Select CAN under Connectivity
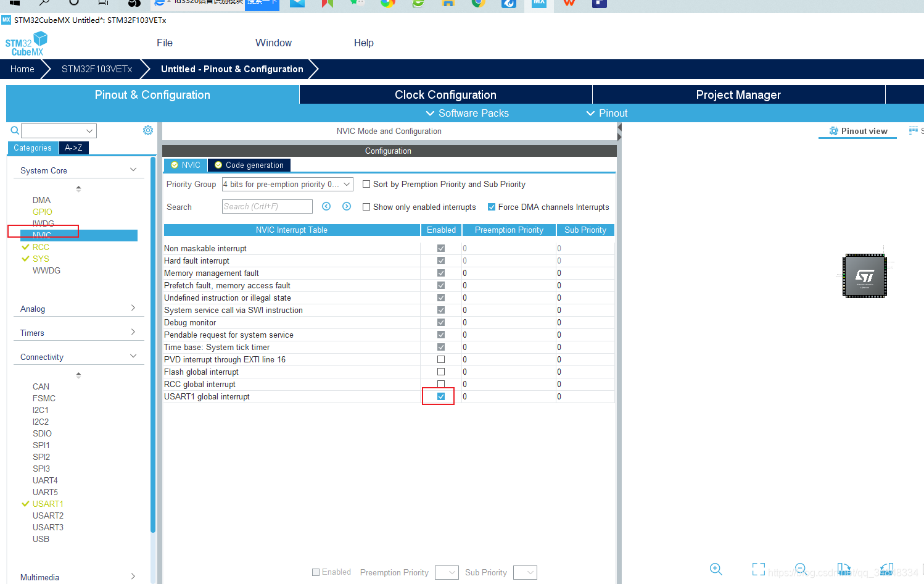This screenshot has width=924, height=584. click(x=41, y=386)
